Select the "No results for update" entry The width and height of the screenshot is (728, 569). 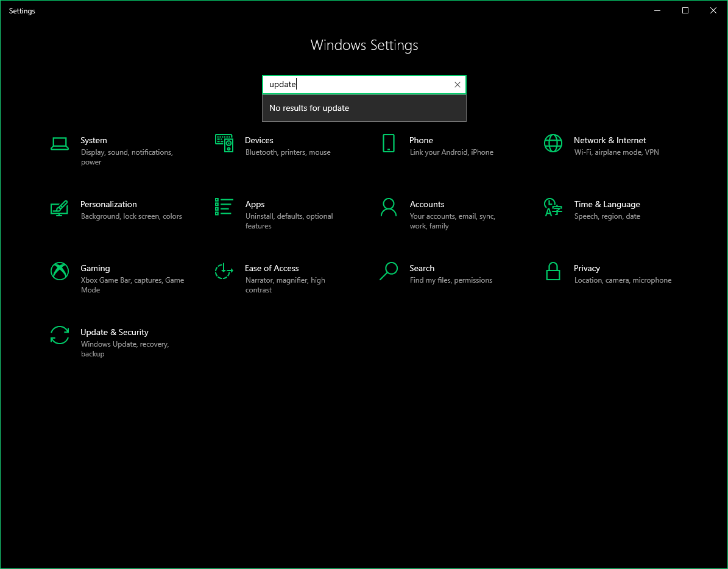(x=364, y=108)
